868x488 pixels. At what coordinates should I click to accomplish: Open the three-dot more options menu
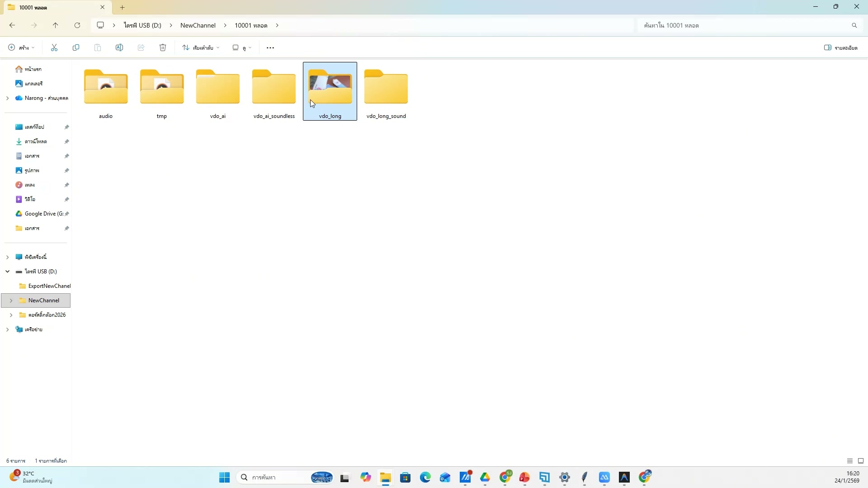[270, 47]
